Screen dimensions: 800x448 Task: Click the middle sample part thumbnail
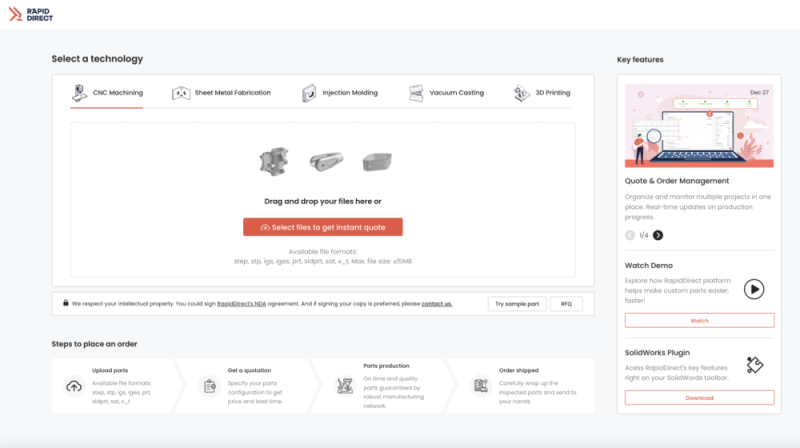(x=326, y=162)
